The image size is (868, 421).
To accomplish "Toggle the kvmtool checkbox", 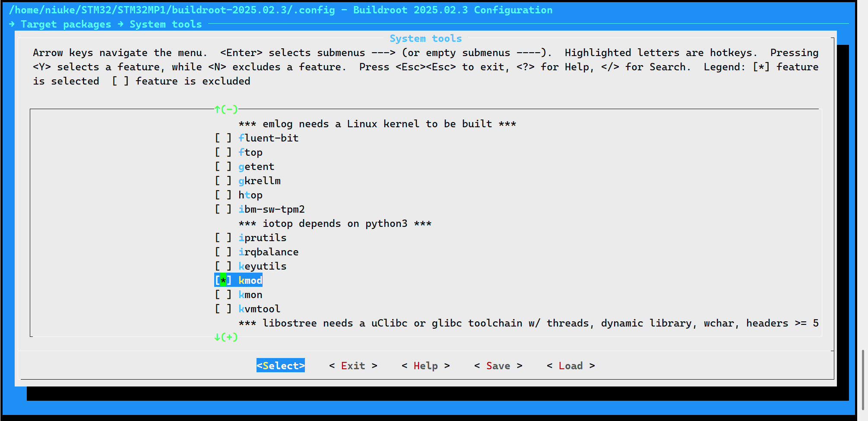I will click(x=223, y=309).
